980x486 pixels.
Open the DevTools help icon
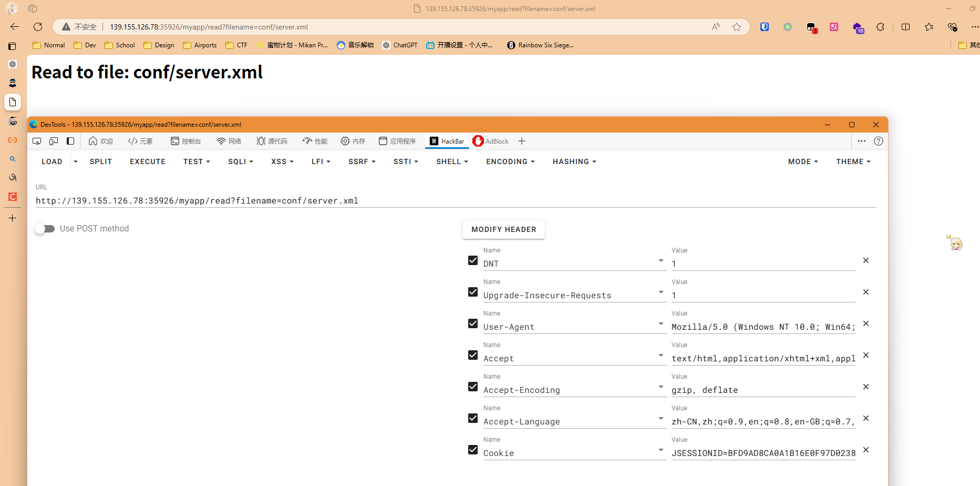click(x=878, y=141)
